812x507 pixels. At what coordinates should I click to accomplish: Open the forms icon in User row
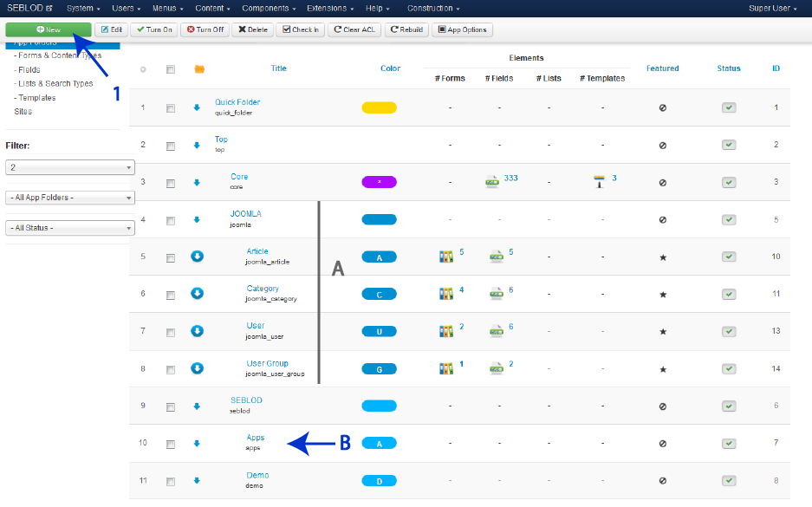(446, 331)
